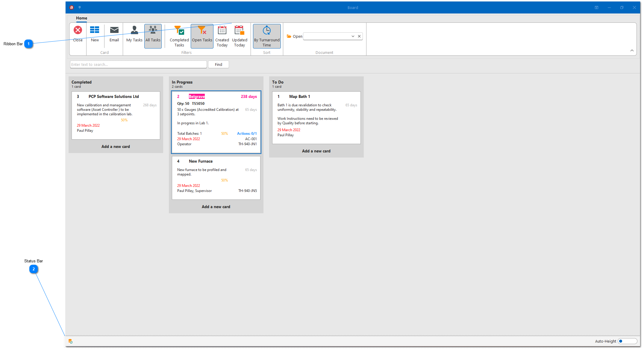Click the Close card icon in ribbon
The image size is (644, 351).
[x=78, y=34]
